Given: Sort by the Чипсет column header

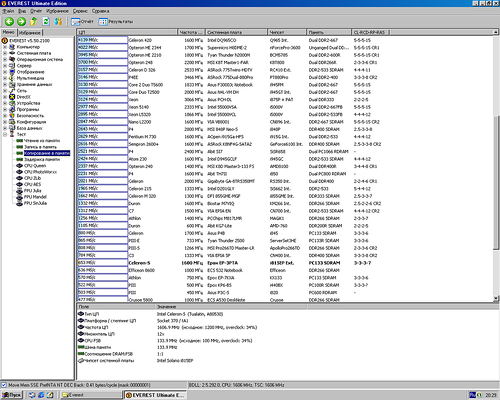Looking at the screenshot, I should click(287, 32).
